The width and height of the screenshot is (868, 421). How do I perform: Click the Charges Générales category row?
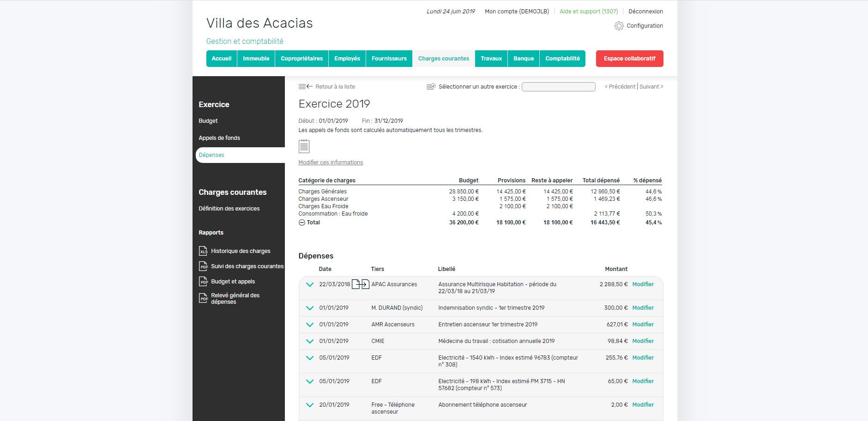tap(480, 192)
